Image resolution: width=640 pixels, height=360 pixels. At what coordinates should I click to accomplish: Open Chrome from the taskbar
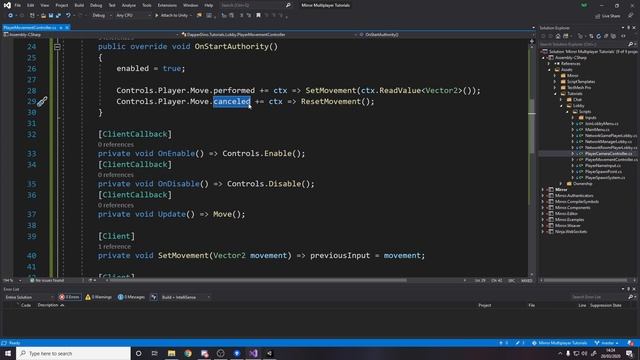[x=188, y=353]
